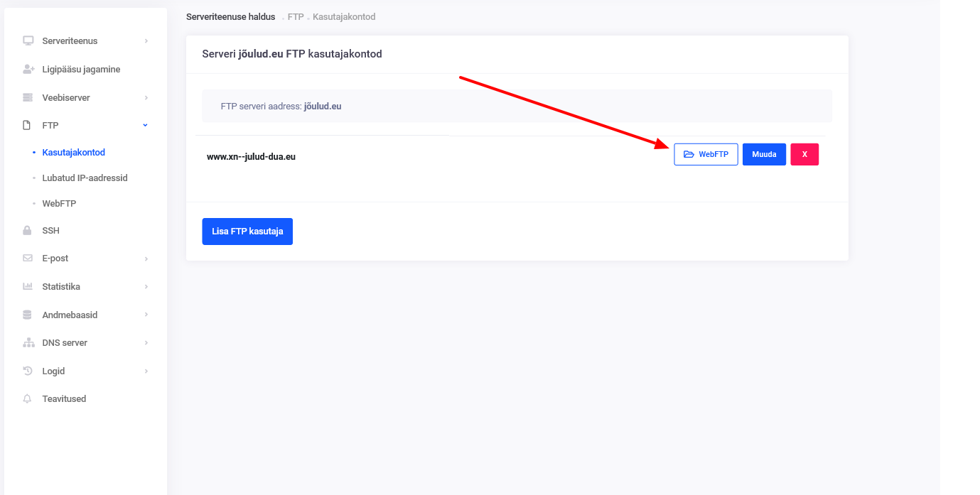Collapse the FTP menu chevron
The height and width of the screenshot is (495, 980).
(146, 126)
